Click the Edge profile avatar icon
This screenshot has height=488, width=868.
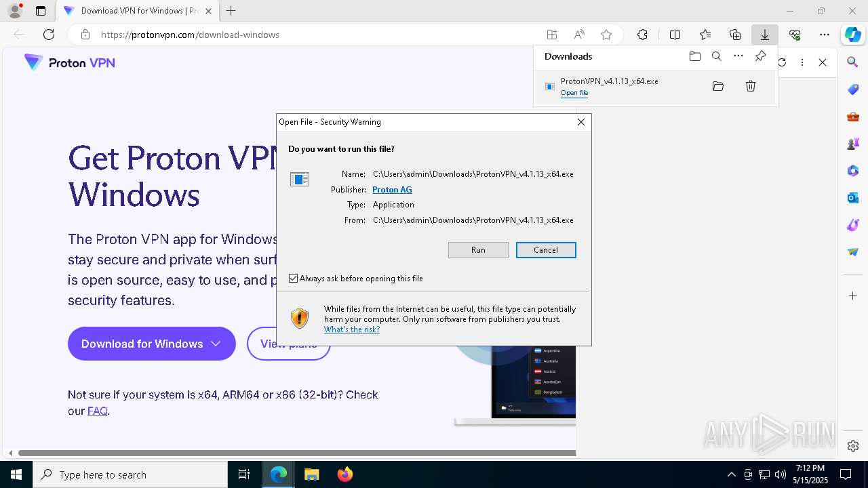(x=15, y=11)
